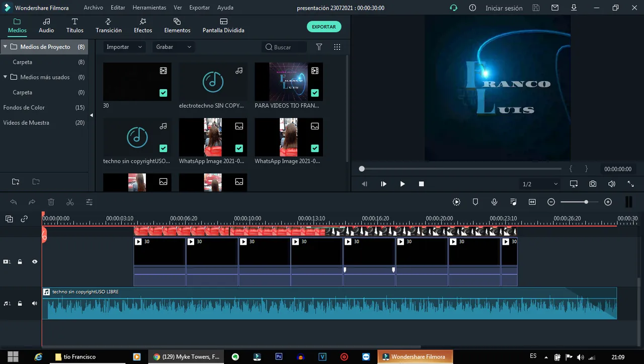644x364 pixels.
Task: Add a marker with the shield icon
Action: point(475,202)
